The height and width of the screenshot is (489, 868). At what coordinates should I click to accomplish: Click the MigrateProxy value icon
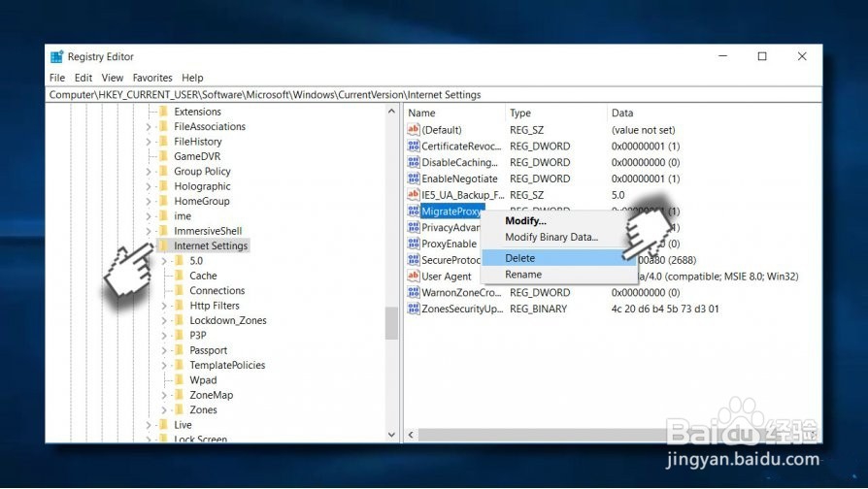(x=413, y=211)
